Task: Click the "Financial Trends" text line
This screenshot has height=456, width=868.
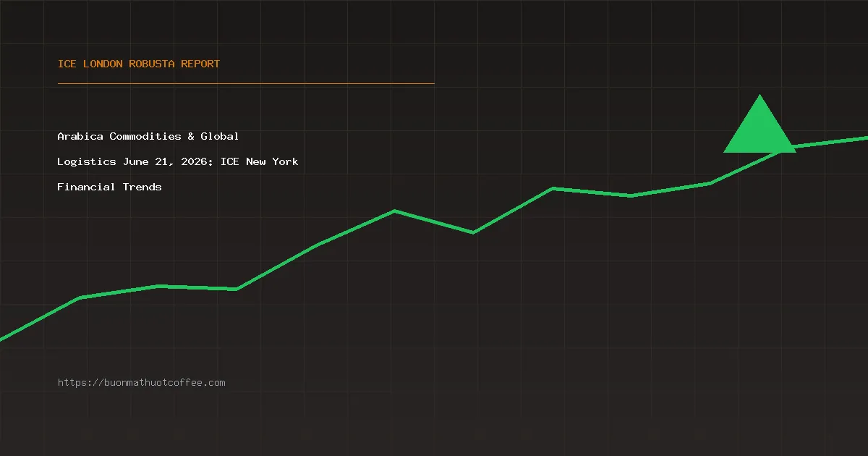Action: [110, 187]
